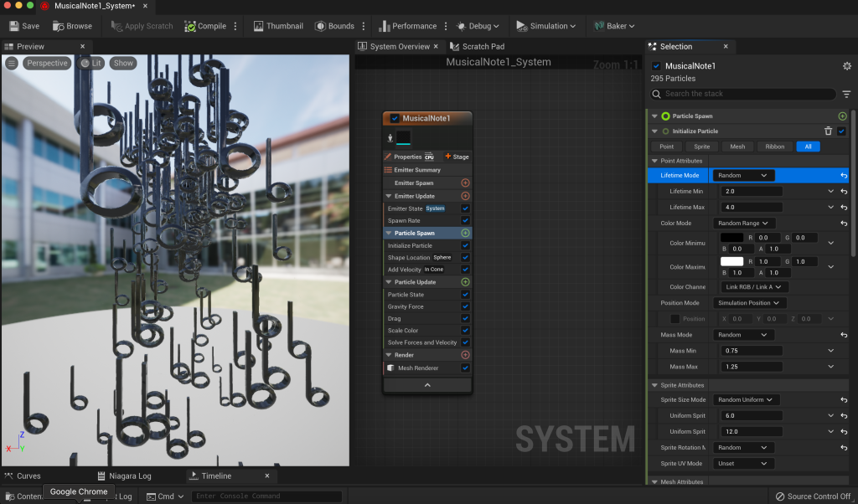This screenshot has height=504, width=858.
Task: Open the Lifetime Mode dropdown
Action: point(743,176)
